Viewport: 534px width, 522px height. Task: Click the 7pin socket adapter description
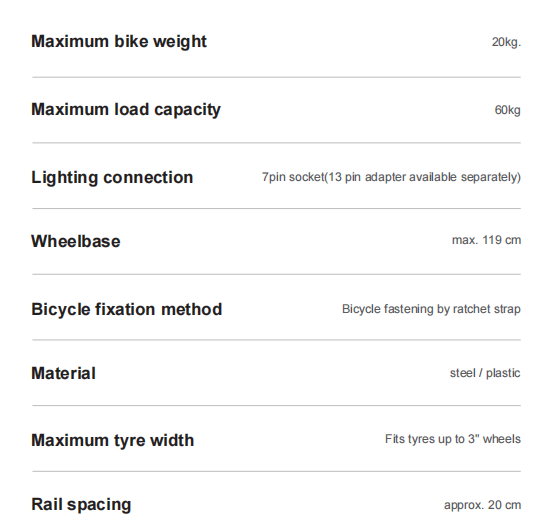pyautogui.click(x=391, y=177)
